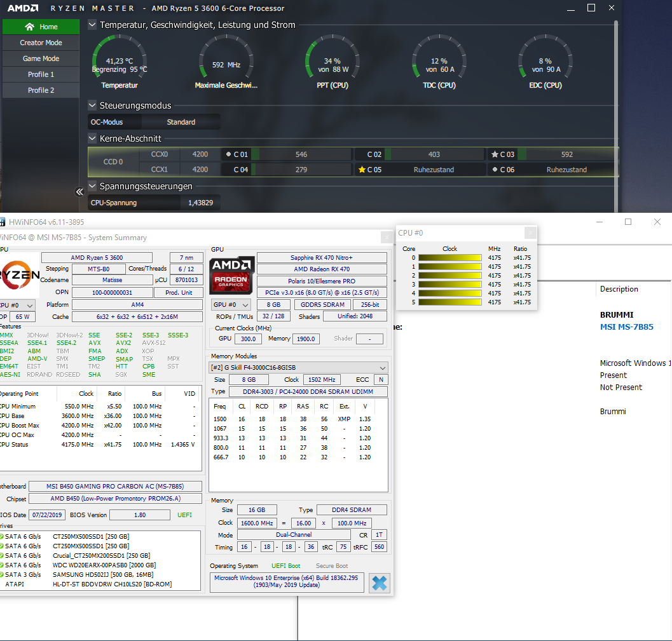Click the fastest-core dot icon beside C 01

coord(229,154)
